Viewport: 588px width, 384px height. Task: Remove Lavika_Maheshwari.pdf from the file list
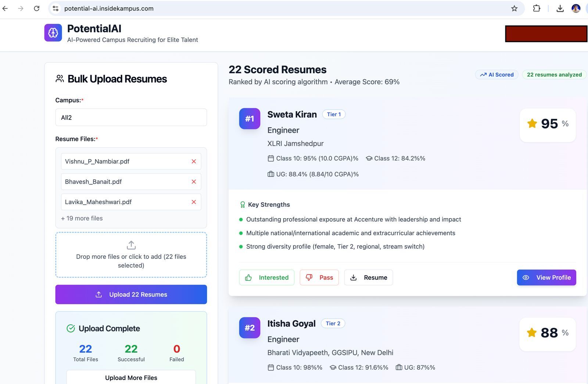click(194, 202)
